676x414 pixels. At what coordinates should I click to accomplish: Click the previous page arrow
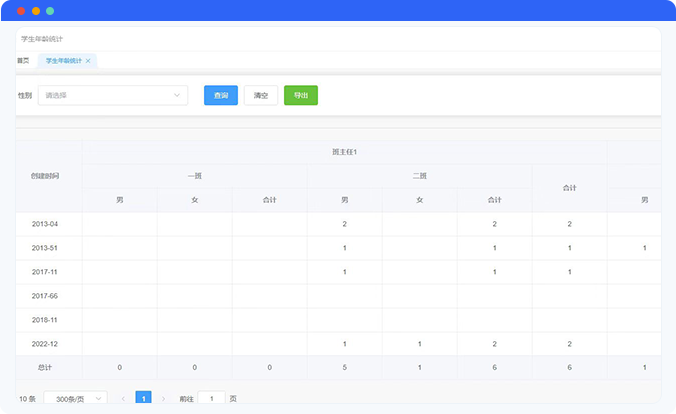[x=123, y=398]
